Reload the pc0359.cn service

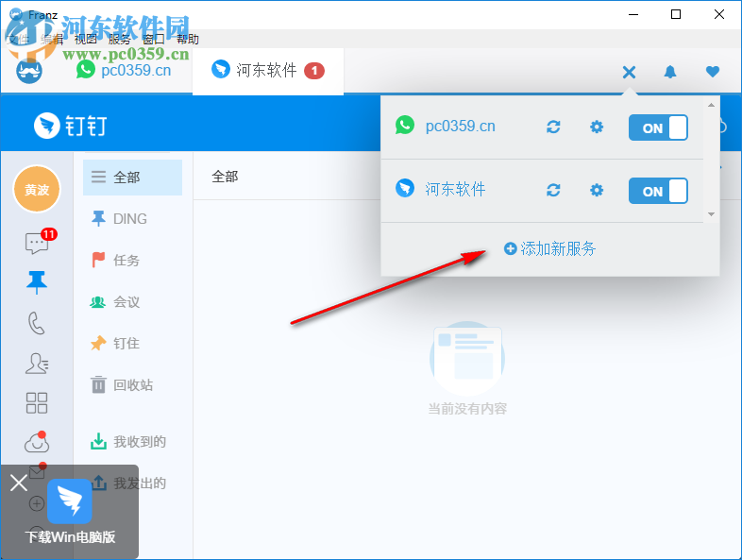pyautogui.click(x=553, y=127)
